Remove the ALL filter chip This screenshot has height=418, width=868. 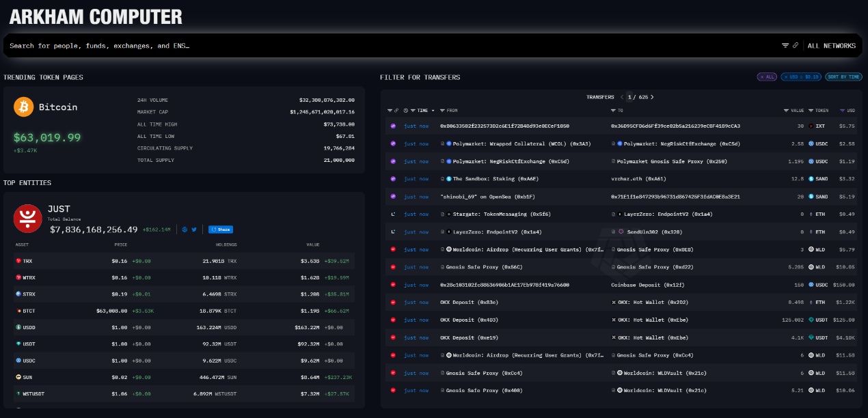click(x=767, y=77)
